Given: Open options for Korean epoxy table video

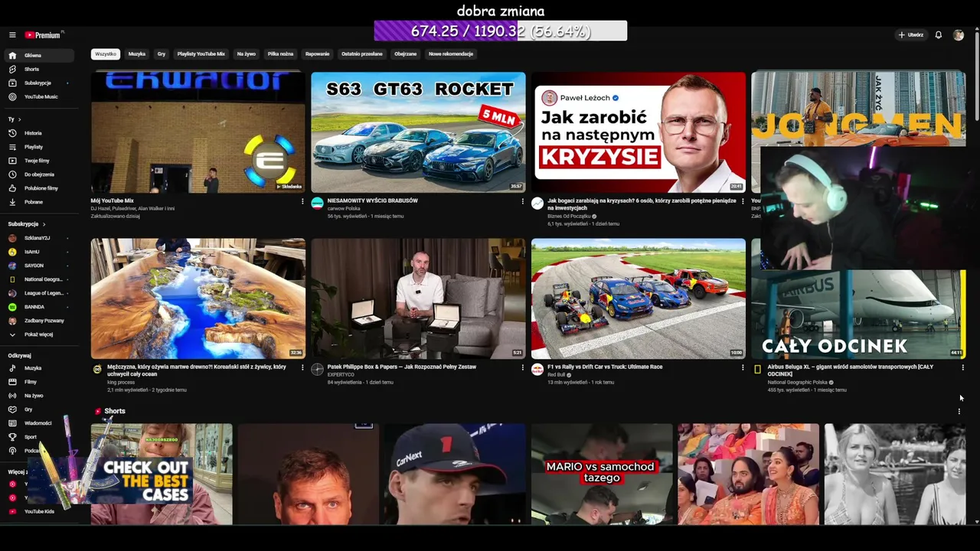Looking at the screenshot, I should tap(302, 367).
